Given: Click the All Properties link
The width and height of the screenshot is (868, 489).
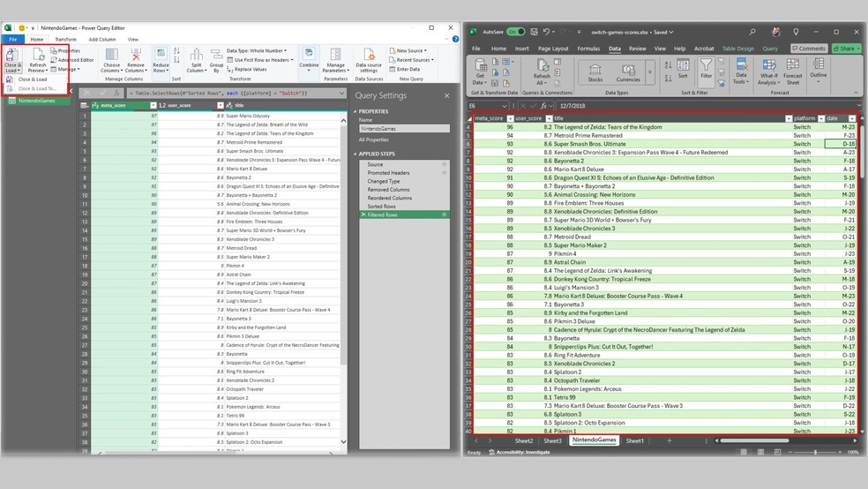Looking at the screenshot, I should [373, 139].
